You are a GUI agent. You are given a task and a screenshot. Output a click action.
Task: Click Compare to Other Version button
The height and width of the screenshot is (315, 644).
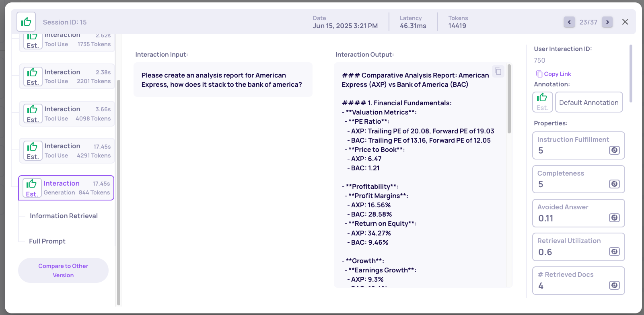tap(63, 270)
